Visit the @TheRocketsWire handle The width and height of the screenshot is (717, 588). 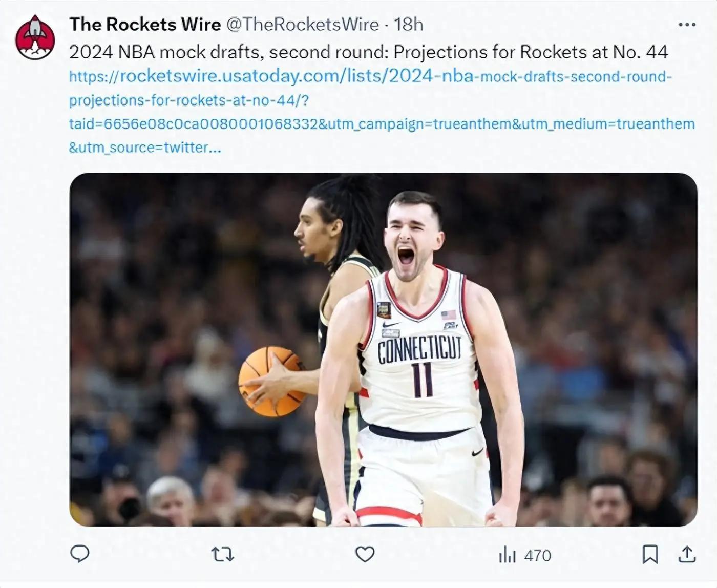[x=303, y=24]
